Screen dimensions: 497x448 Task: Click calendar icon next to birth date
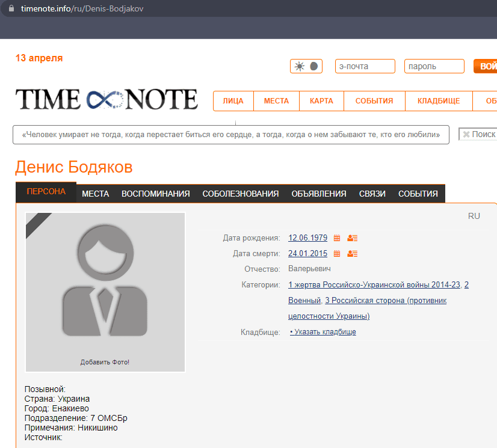click(337, 238)
